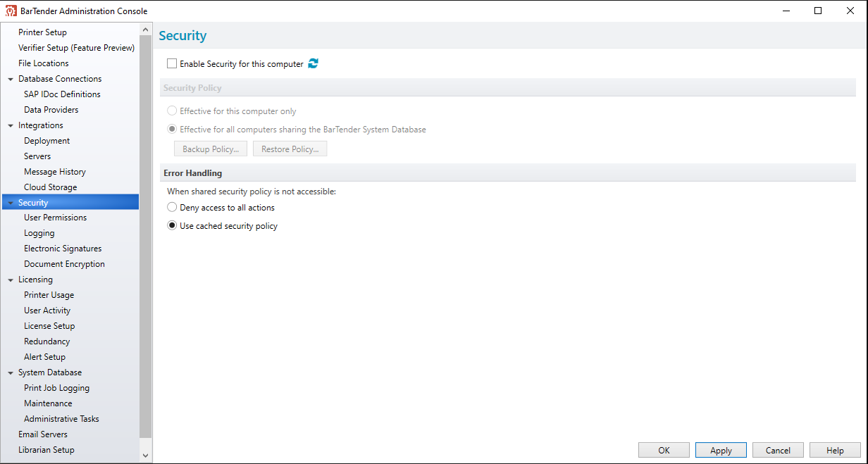This screenshot has height=464, width=868.
Task: Choose Use cached security policy
Action: coord(172,226)
